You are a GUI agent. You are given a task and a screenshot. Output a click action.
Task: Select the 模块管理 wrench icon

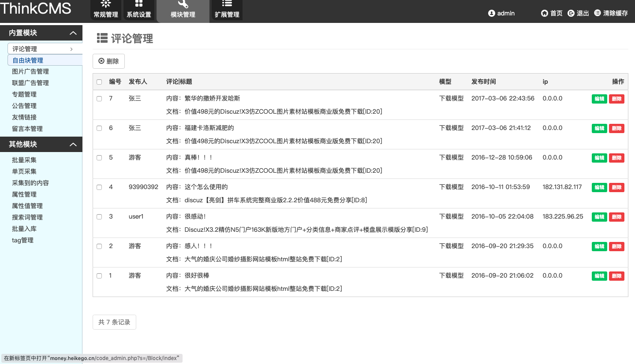point(183,4)
